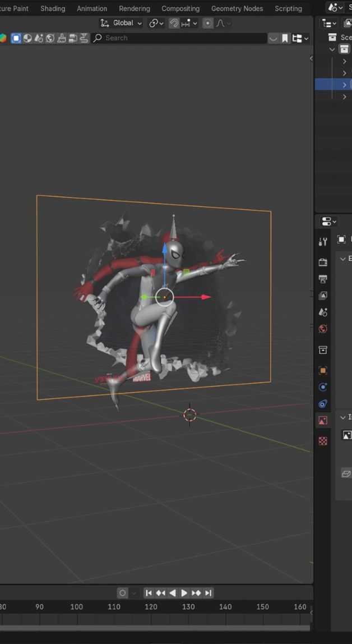The image size is (352, 644).
Task: Toggle proportional editing on
Action: click(208, 24)
